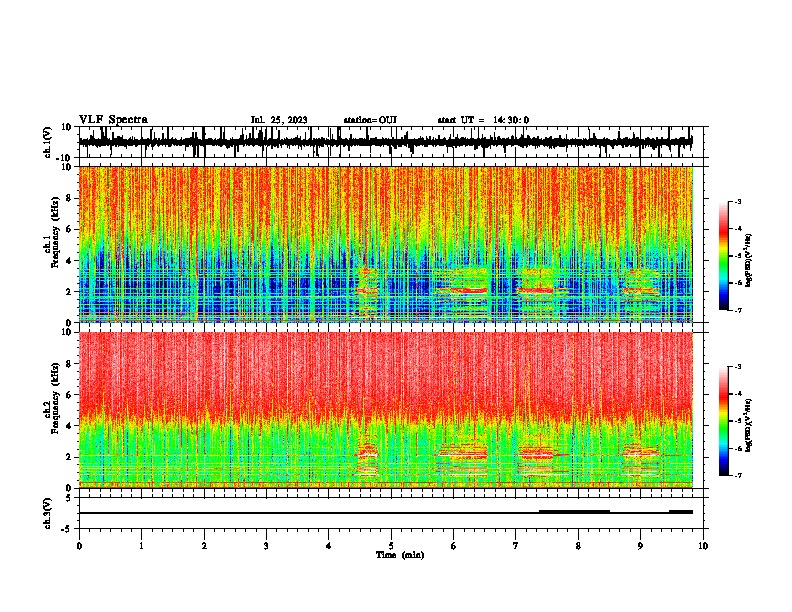Click the log(PSD) label beside the ch.1 colorbar

749,260
